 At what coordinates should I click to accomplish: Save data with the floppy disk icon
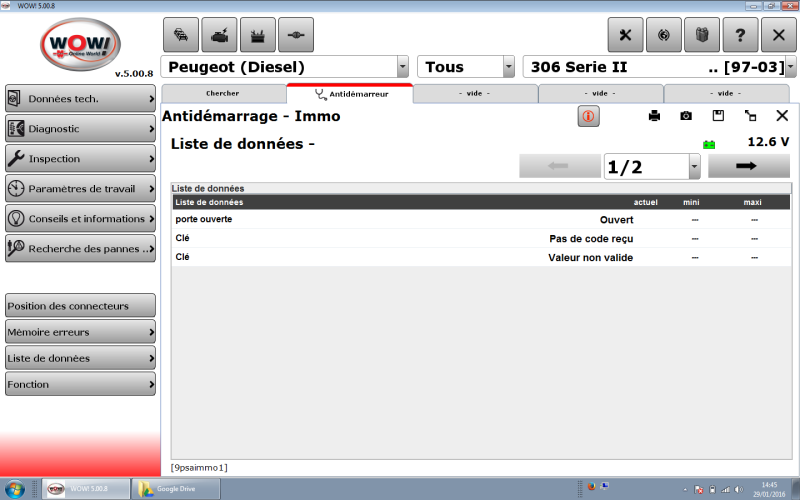(x=718, y=115)
